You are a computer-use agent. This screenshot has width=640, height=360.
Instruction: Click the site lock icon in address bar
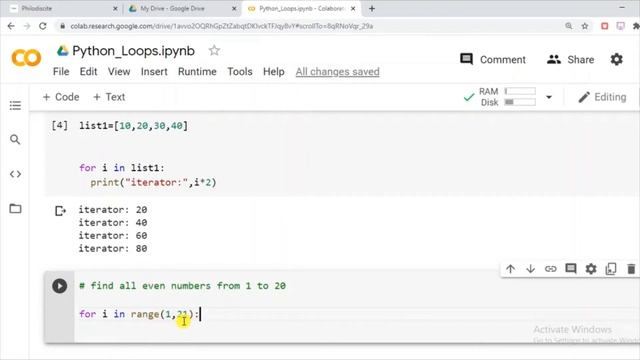point(62,26)
